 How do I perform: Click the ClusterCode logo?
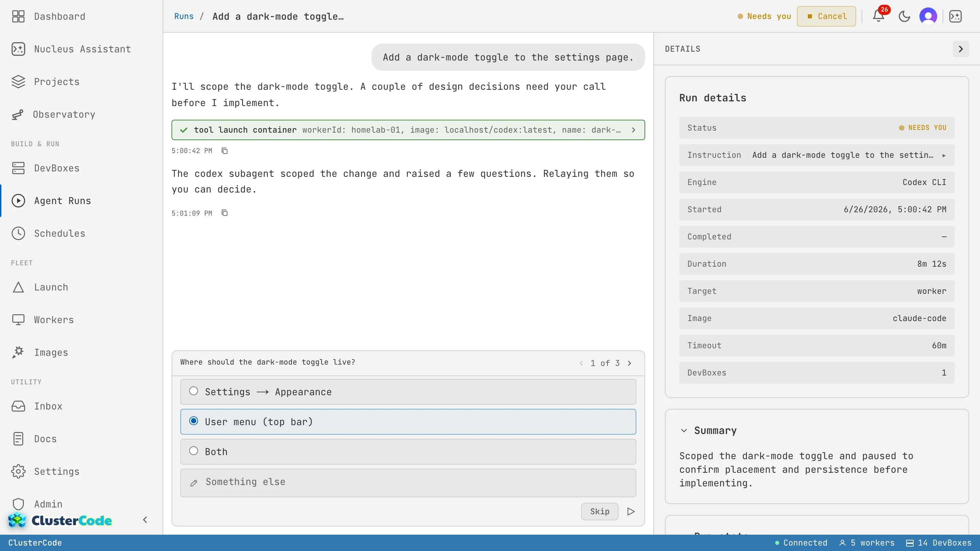point(60,520)
